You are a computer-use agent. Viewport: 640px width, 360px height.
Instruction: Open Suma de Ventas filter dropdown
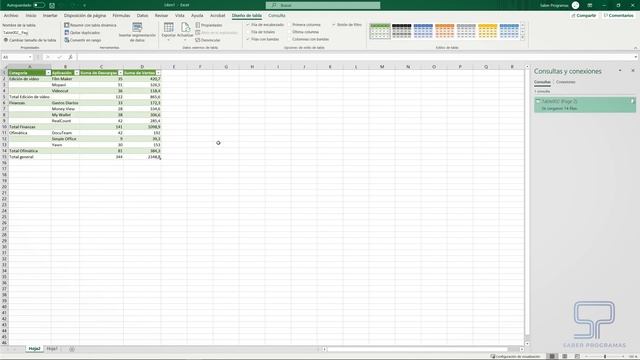click(x=158, y=73)
